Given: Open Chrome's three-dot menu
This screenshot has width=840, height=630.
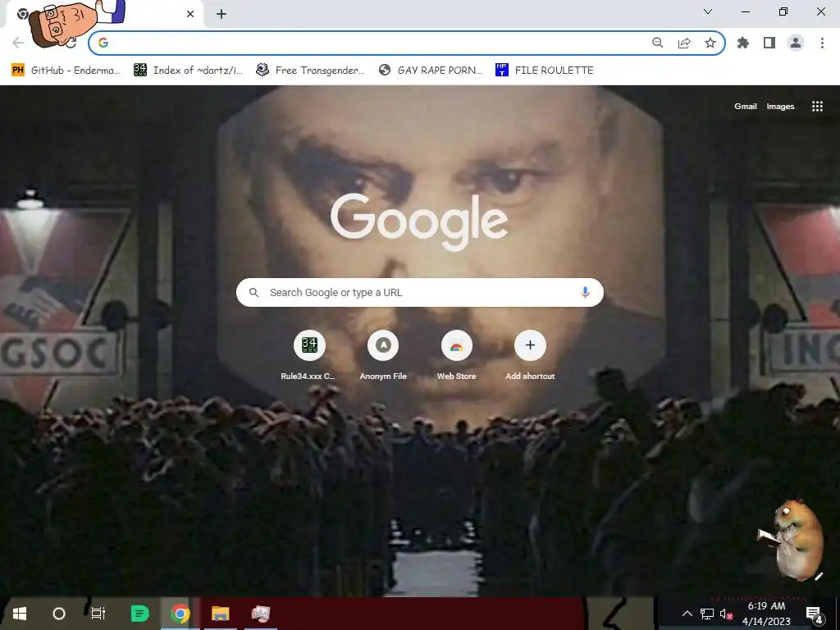Looking at the screenshot, I should [822, 43].
